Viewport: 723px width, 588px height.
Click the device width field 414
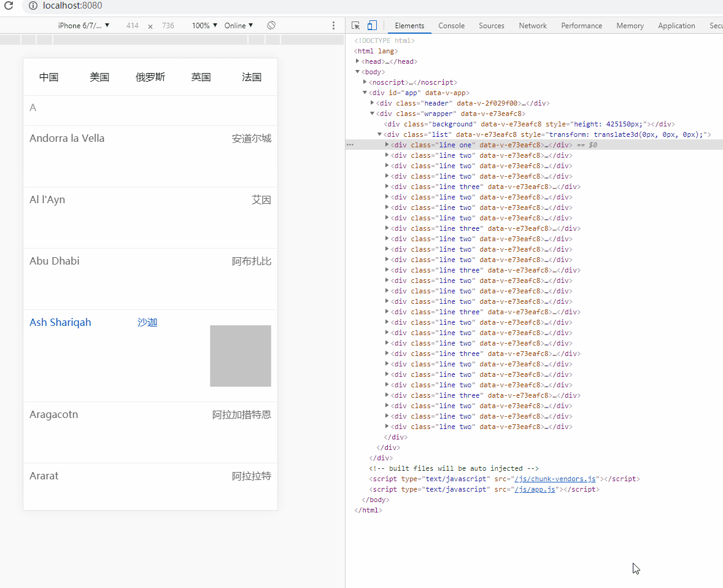tap(133, 25)
